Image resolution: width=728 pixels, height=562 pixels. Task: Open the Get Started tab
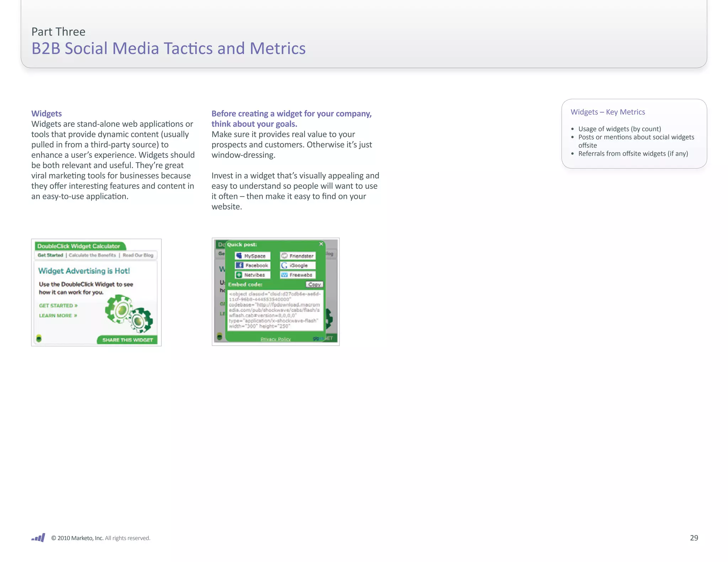[50, 255]
